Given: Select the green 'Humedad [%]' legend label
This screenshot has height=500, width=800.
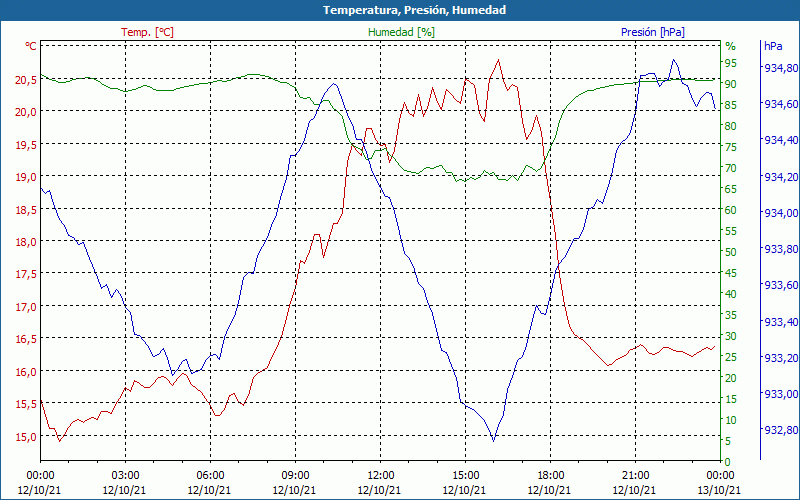Looking at the screenshot, I should (402, 32).
